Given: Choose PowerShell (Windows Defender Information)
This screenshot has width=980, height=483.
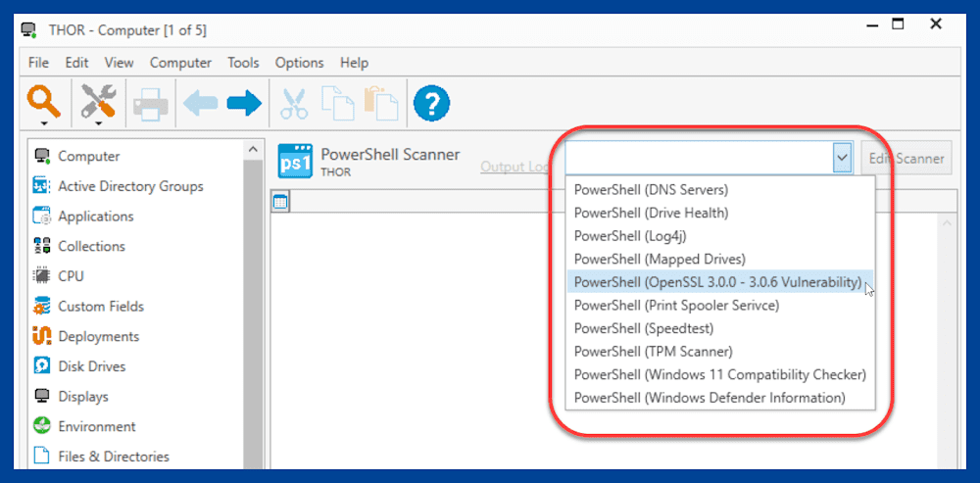Looking at the screenshot, I should click(720, 398).
